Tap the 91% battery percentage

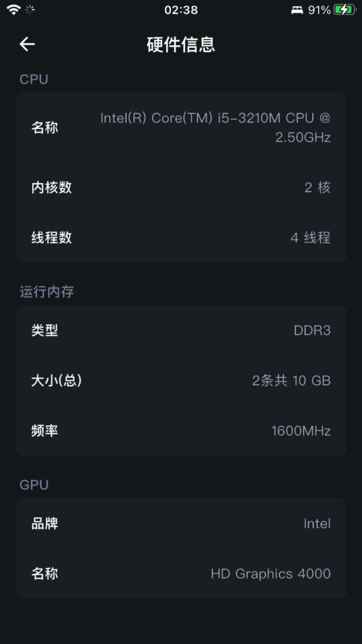(319, 10)
